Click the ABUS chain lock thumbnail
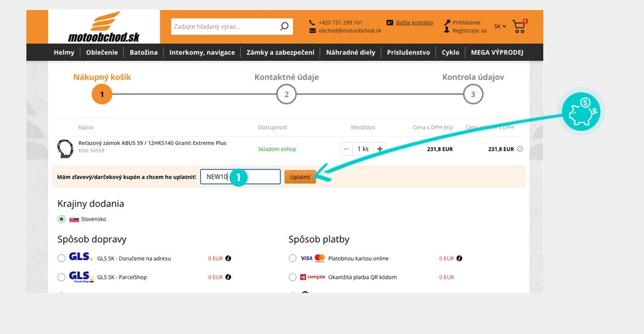This screenshot has height=334, width=644. [65, 148]
